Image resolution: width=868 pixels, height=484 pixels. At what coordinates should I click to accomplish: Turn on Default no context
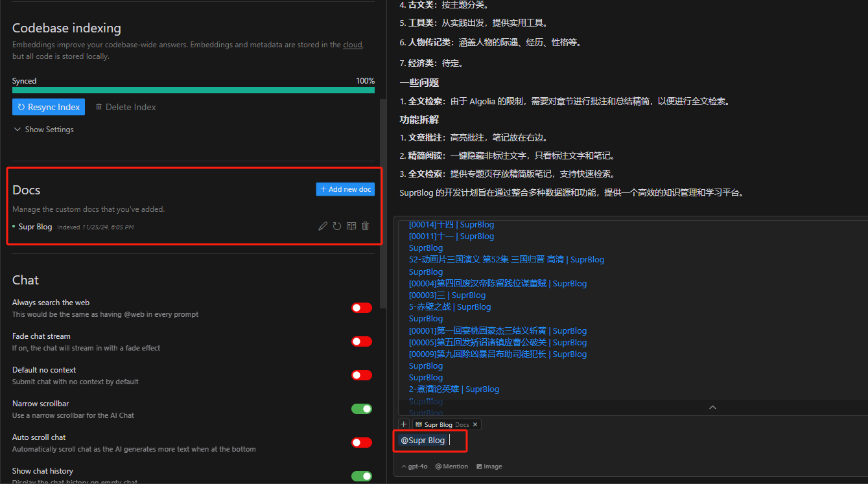(x=362, y=375)
